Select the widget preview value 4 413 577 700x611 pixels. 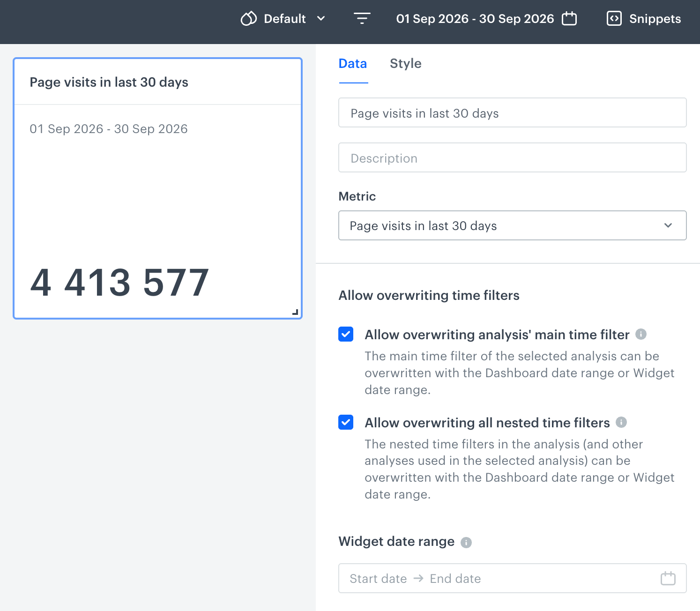(119, 283)
